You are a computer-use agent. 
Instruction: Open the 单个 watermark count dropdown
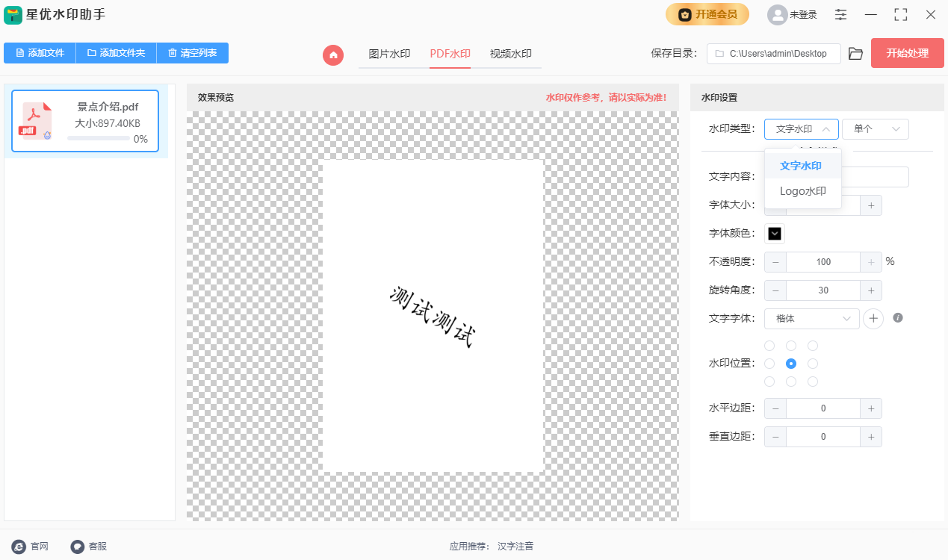[876, 129]
